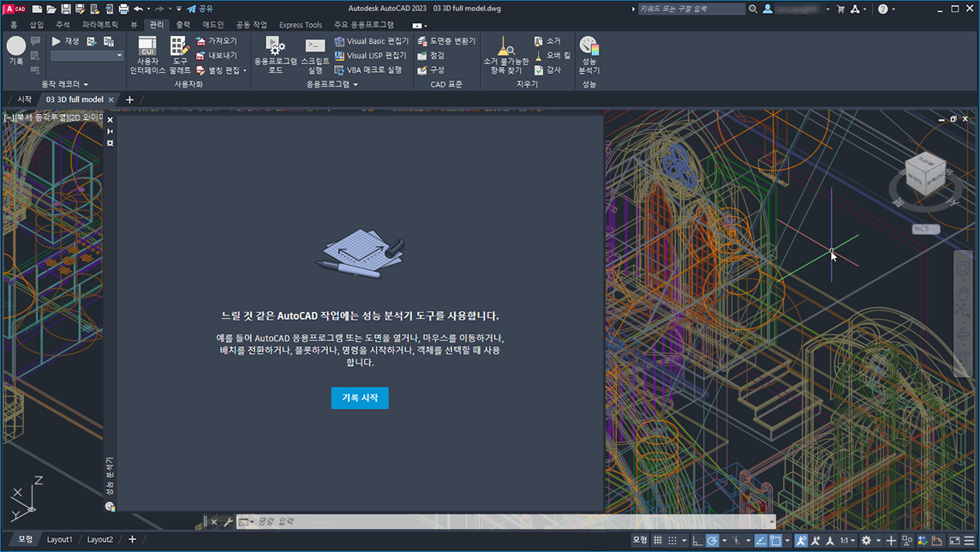Click 소거 불가능한 항목 찾기
The image size is (980, 552).
coord(506,55)
